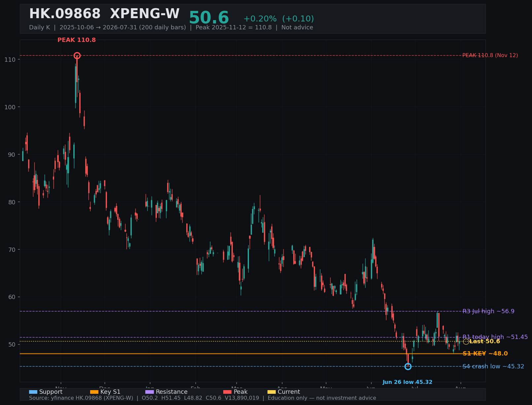This screenshot has width=532, height=405.
Task: Click the large green 50.6 price in the header
Action: [x=209, y=18]
